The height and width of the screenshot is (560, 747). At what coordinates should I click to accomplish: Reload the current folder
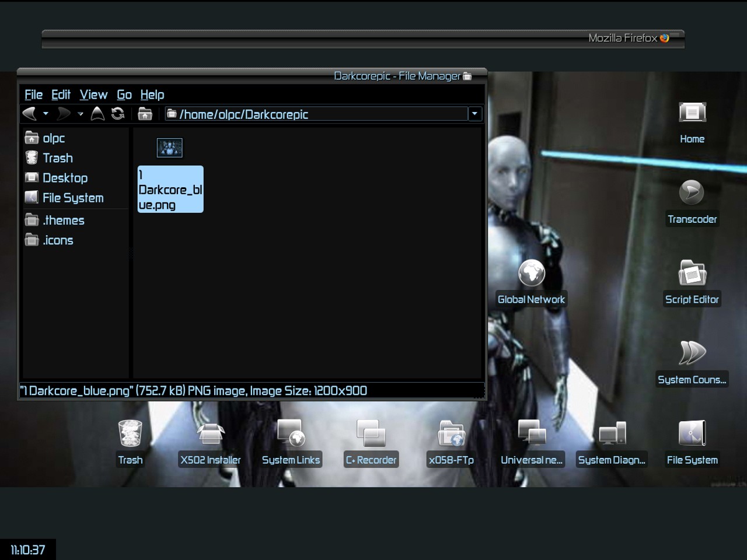[x=118, y=114]
